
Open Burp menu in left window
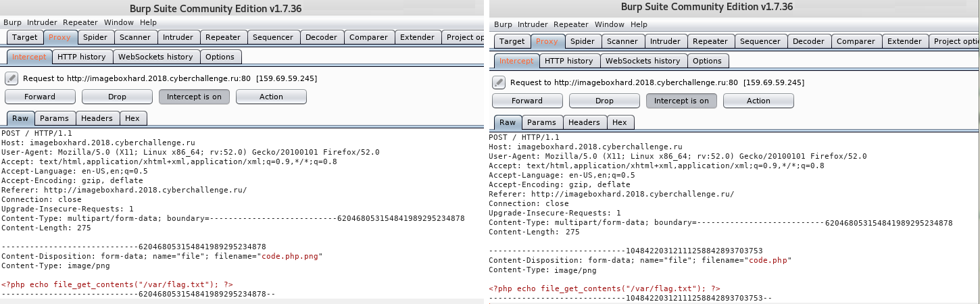pyautogui.click(x=12, y=22)
